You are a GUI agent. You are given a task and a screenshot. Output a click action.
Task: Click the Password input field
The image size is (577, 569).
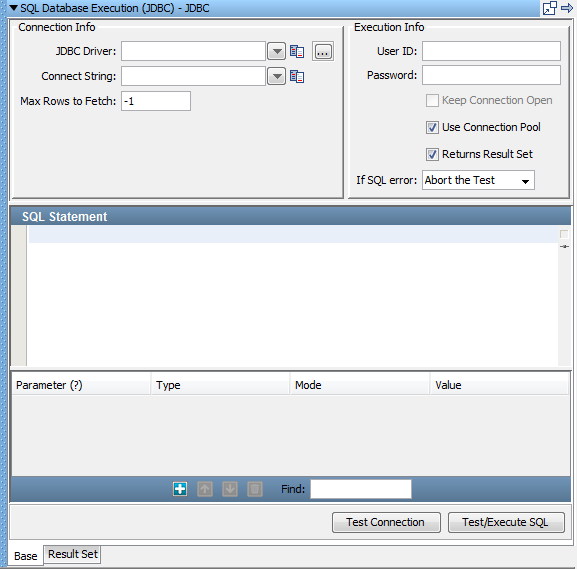click(491, 75)
